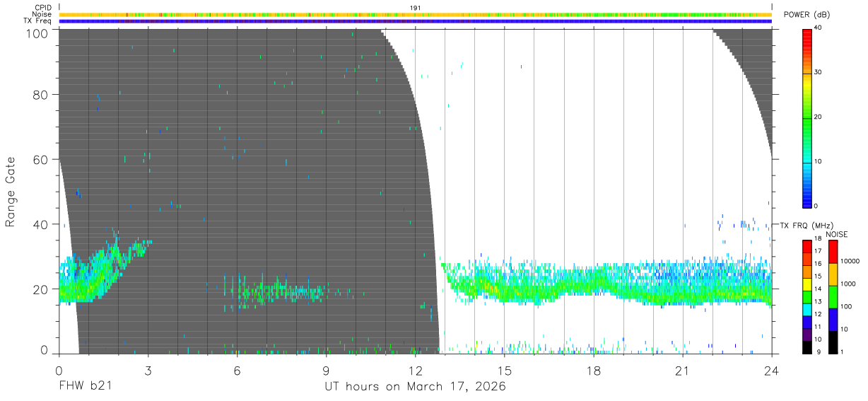Click the x-axis tick label '6'
Viewport: 868px width, 401px height.
point(237,371)
